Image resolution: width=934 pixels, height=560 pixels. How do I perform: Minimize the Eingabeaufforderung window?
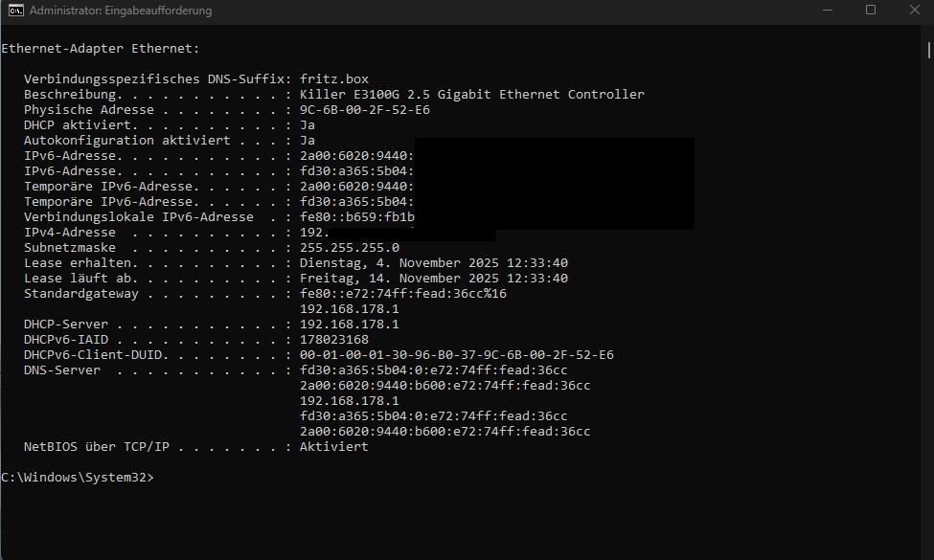pyautogui.click(x=828, y=11)
